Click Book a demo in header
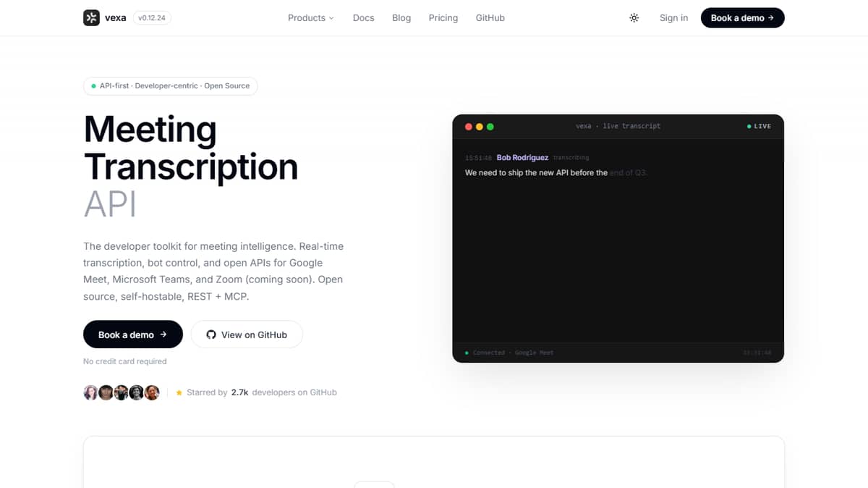Image resolution: width=868 pixels, height=488 pixels. 743,18
